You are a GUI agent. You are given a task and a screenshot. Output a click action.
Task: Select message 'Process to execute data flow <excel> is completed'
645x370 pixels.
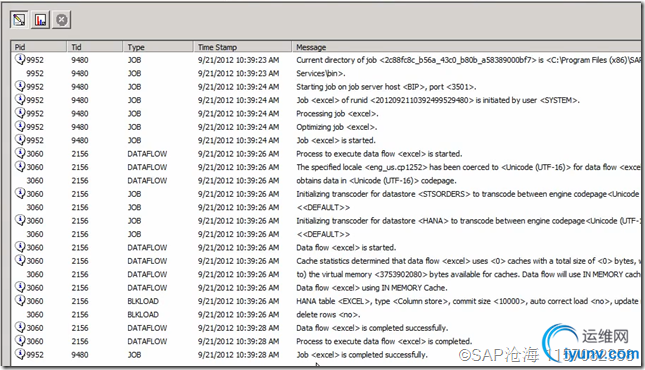(x=384, y=341)
